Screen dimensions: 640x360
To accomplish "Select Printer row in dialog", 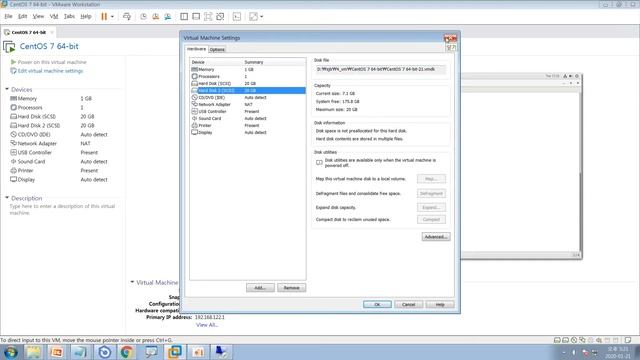I will click(x=248, y=125).
